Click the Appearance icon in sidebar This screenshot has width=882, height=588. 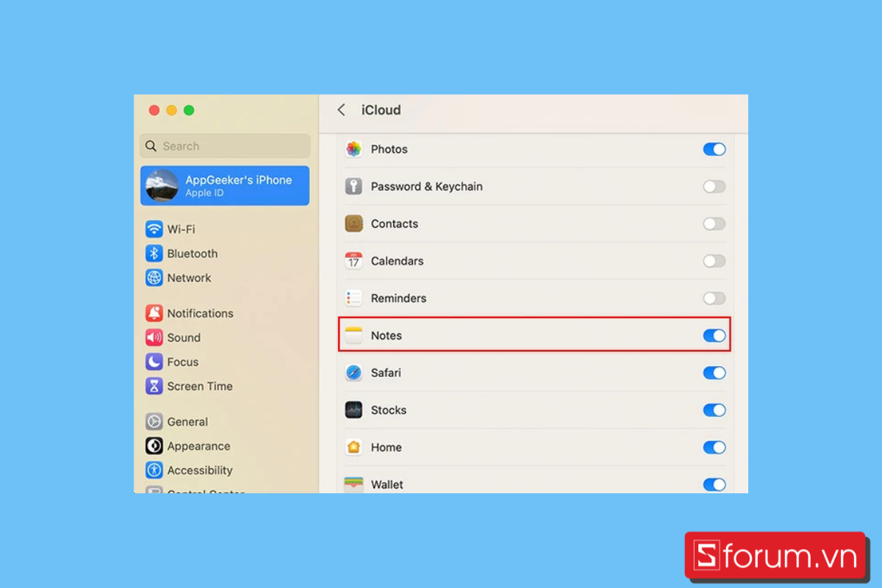coord(154,446)
